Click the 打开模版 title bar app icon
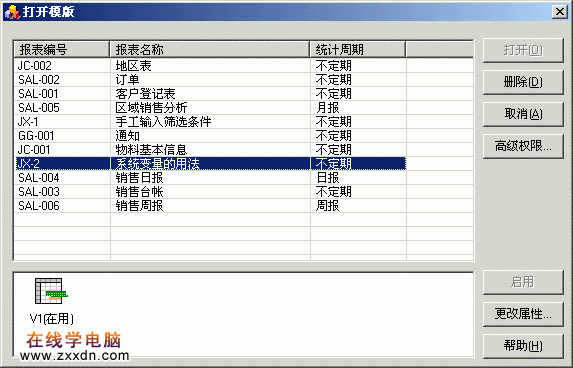 click(x=12, y=12)
